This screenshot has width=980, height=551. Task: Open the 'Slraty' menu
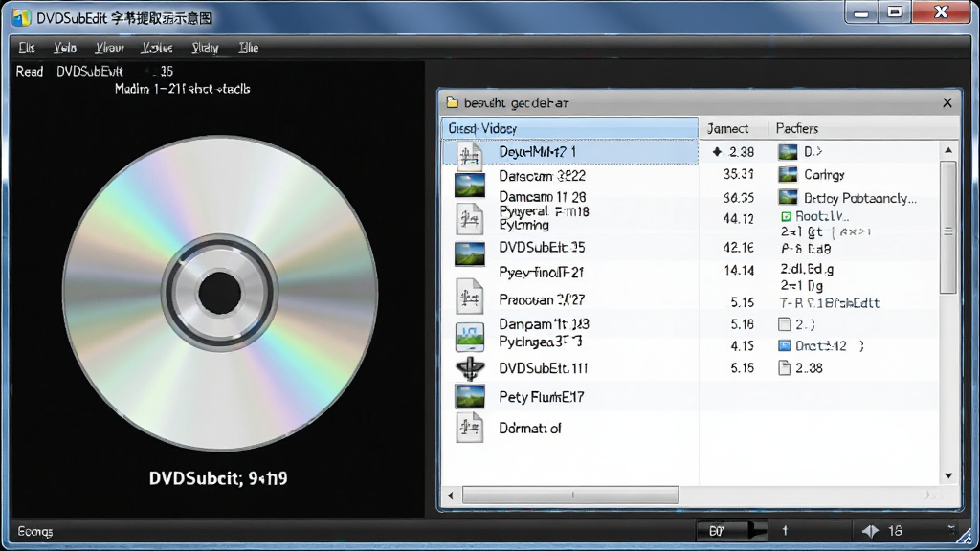click(x=205, y=48)
